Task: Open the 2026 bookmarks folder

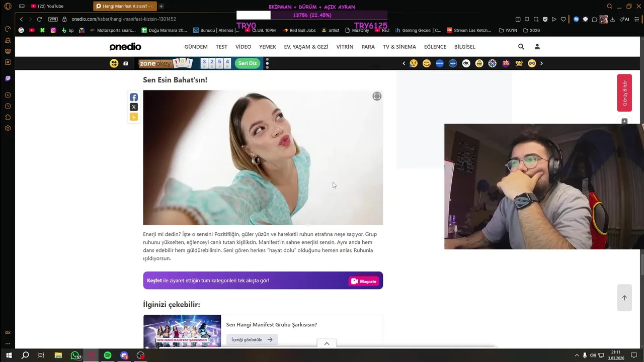Action: (531, 30)
